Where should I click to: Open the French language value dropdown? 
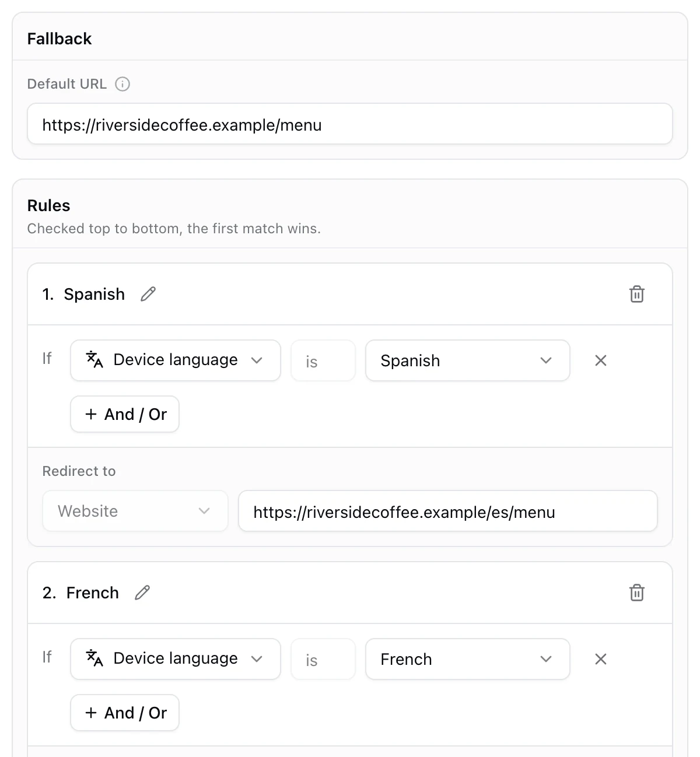click(x=468, y=659)
